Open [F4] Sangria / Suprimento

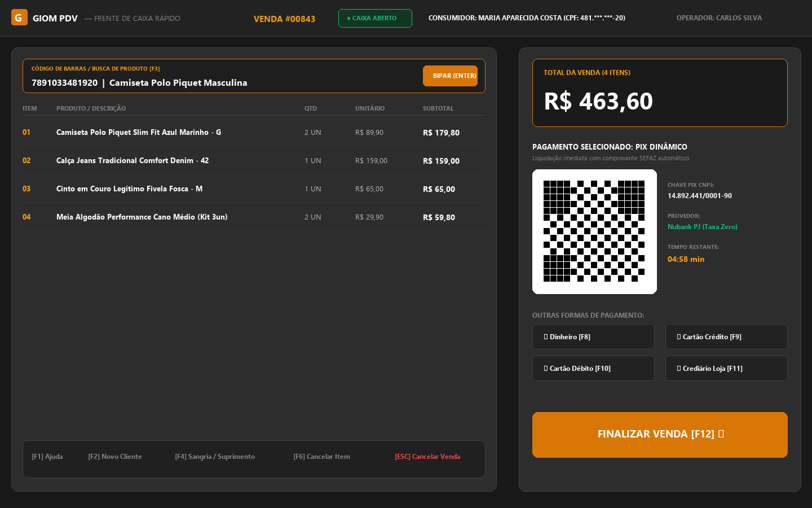(215, 457)
